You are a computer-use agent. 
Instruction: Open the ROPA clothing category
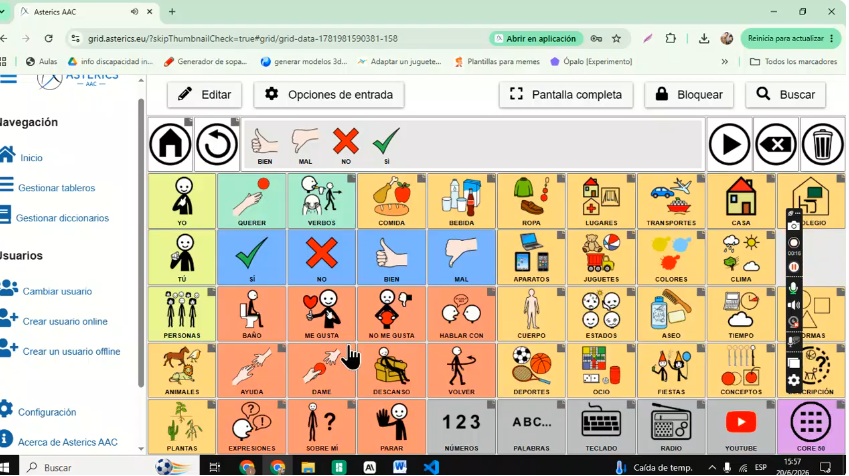coord(531,201)
